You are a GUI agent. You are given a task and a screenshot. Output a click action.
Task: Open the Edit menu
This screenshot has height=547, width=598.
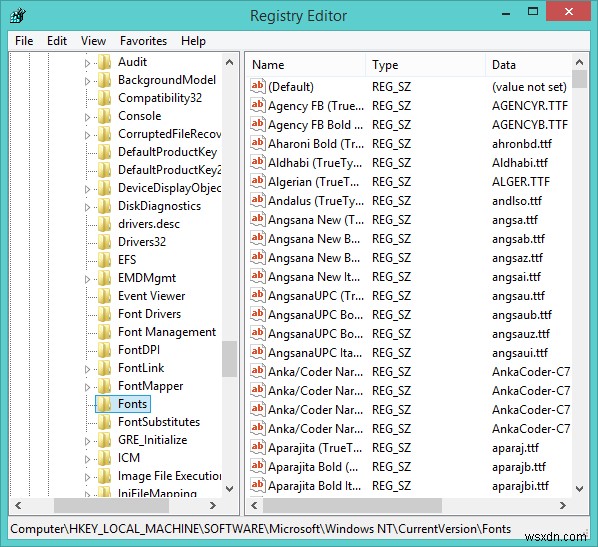(x=57, y=41)
